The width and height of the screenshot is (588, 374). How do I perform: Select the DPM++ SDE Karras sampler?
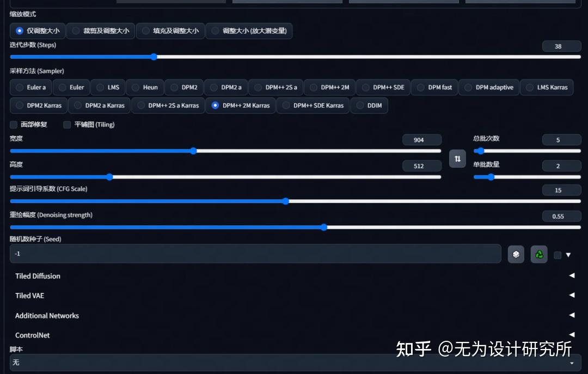313,105
